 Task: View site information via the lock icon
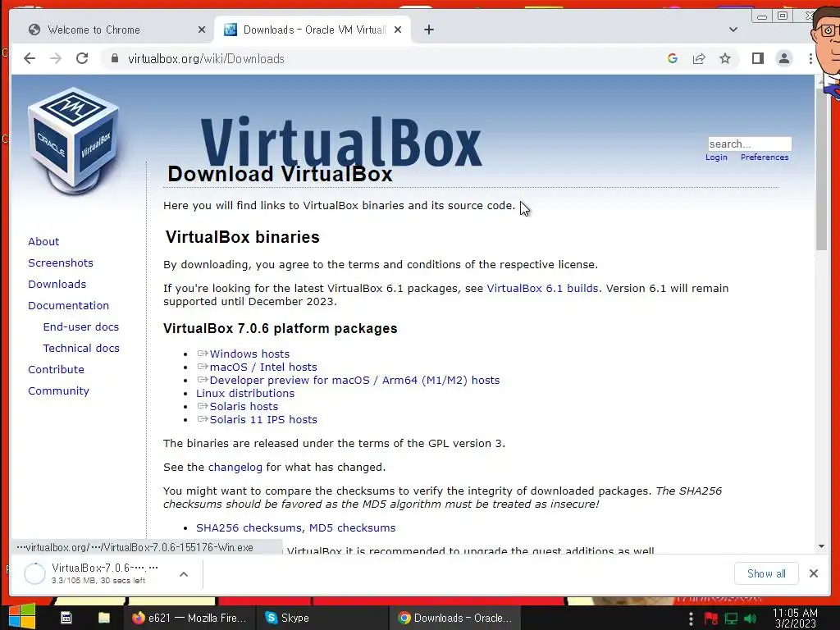(114, 58)
